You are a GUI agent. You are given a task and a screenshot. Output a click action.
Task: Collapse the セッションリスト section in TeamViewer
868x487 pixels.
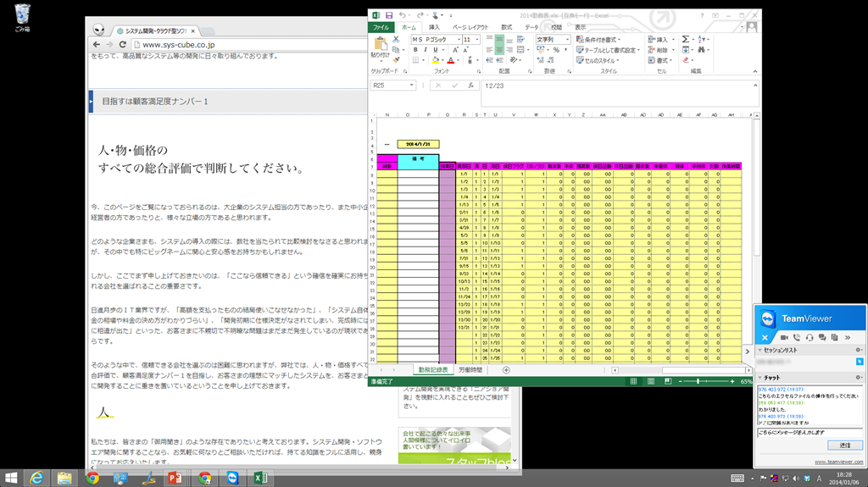760,351
